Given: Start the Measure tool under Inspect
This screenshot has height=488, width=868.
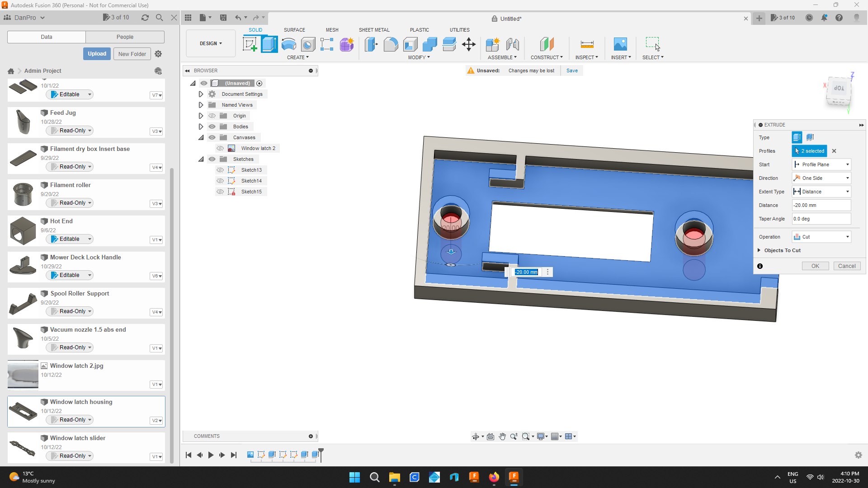Looking at the screenshot, I should click(586, 44).
